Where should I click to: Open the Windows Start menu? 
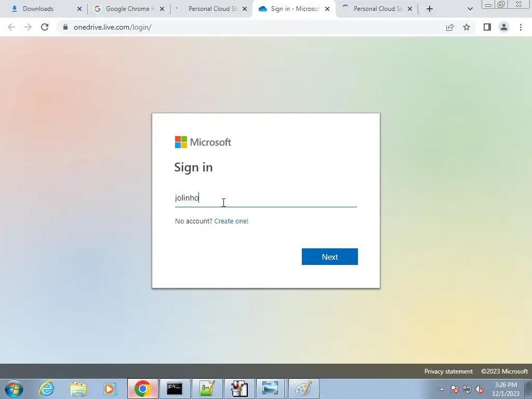(x=14, y=389)
